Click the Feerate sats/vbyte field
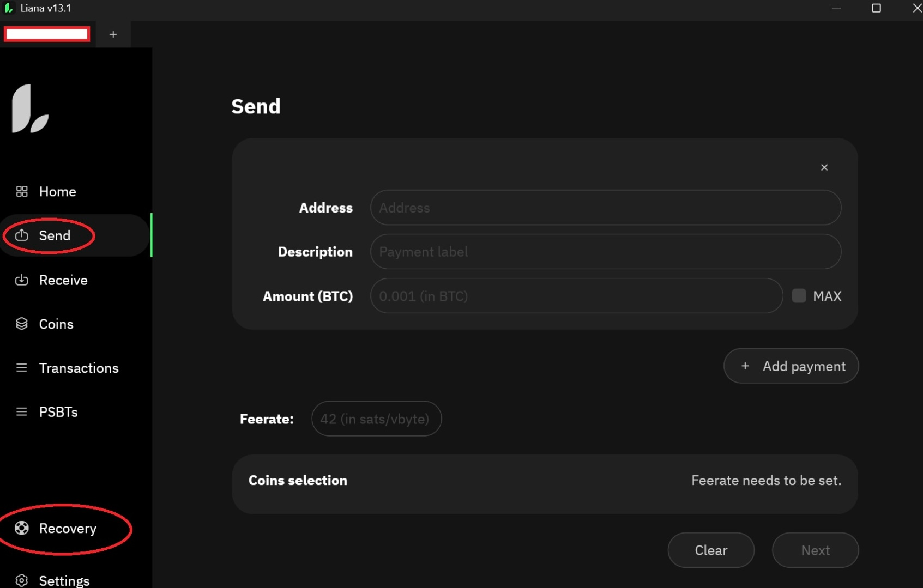This screenshot has width=923, height=588. [376, 419]
